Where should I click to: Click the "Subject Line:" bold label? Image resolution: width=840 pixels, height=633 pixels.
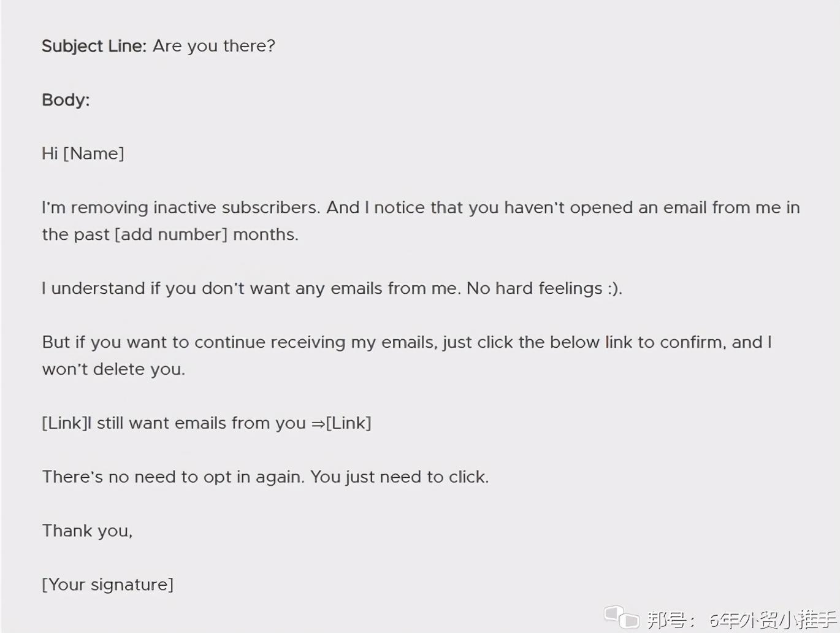pos(94,46)
